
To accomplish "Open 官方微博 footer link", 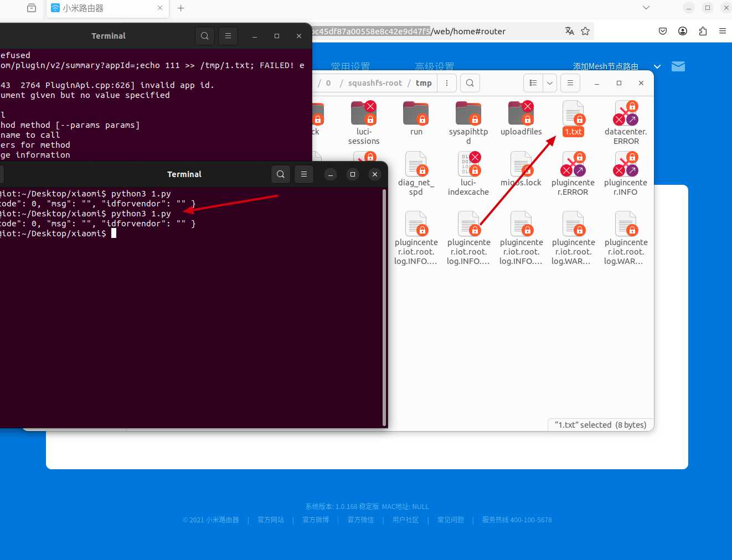I will pyautogui.click(x=316, y=520).
